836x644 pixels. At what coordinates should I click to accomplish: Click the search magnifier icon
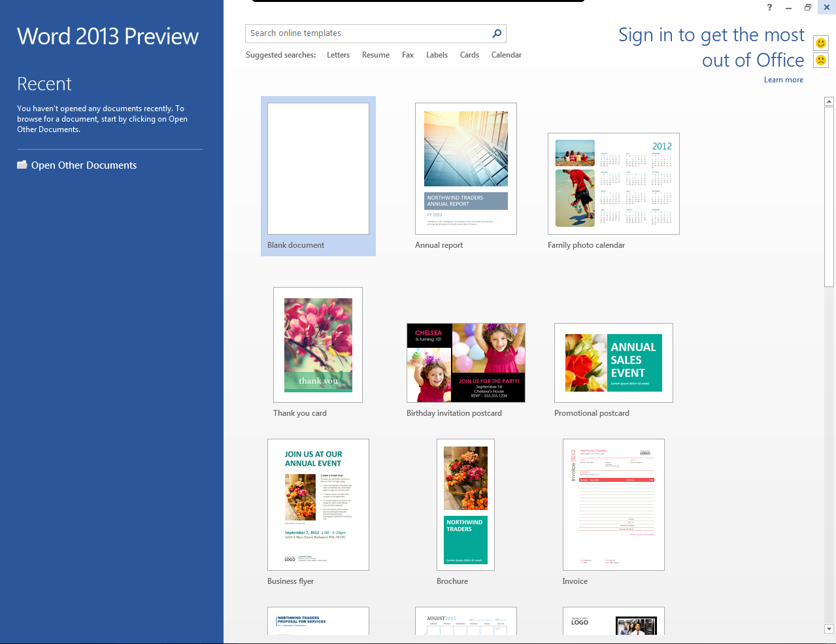[497, 33]
